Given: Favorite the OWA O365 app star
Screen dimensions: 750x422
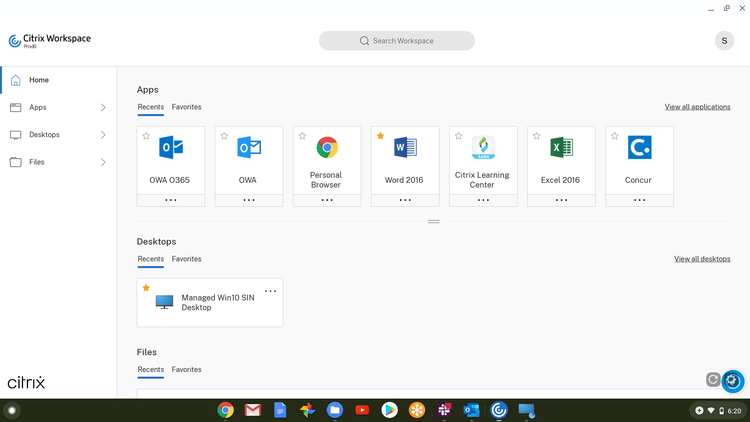Looking at the screenshot, I should click(x=146, y=136).
